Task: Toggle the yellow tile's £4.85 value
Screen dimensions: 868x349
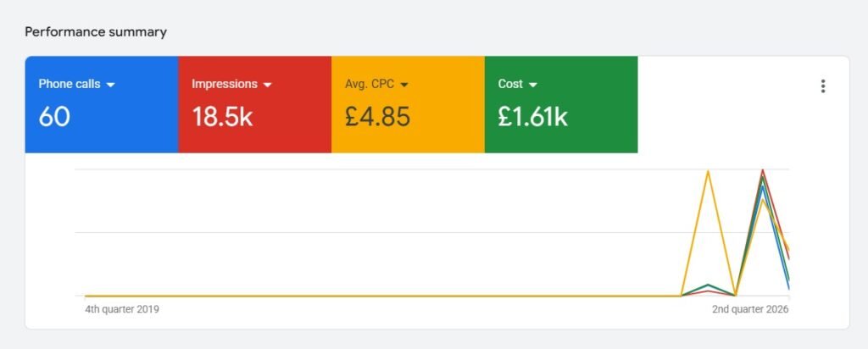Action: [377, 117]
